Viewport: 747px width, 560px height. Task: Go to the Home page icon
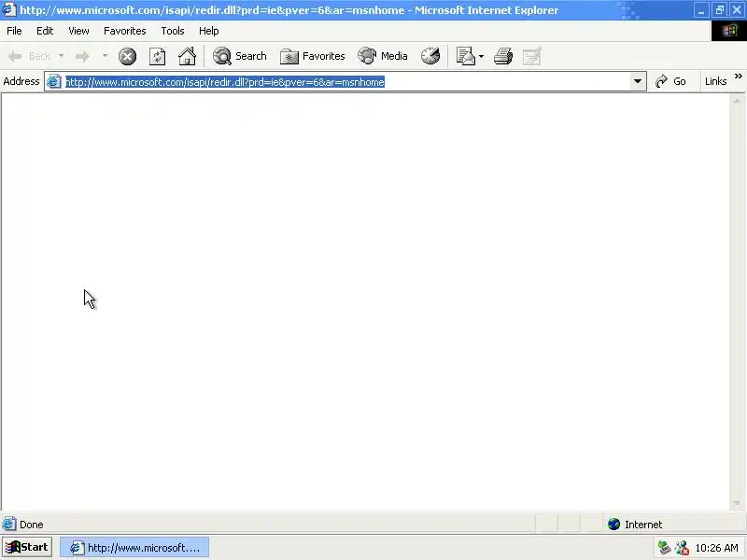pyautogui.click(x=187, y=56)
